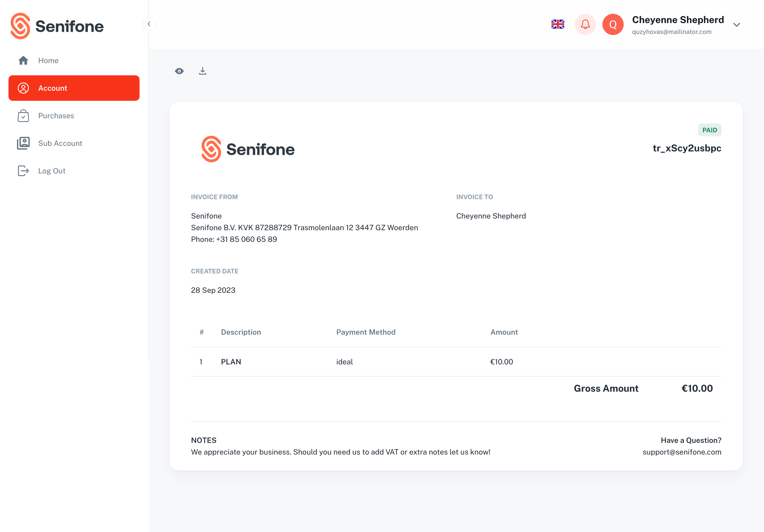Click the Sub Account contacts icon
The width and height of the screenshot is (764, 532).
click(x=23, y=143)
